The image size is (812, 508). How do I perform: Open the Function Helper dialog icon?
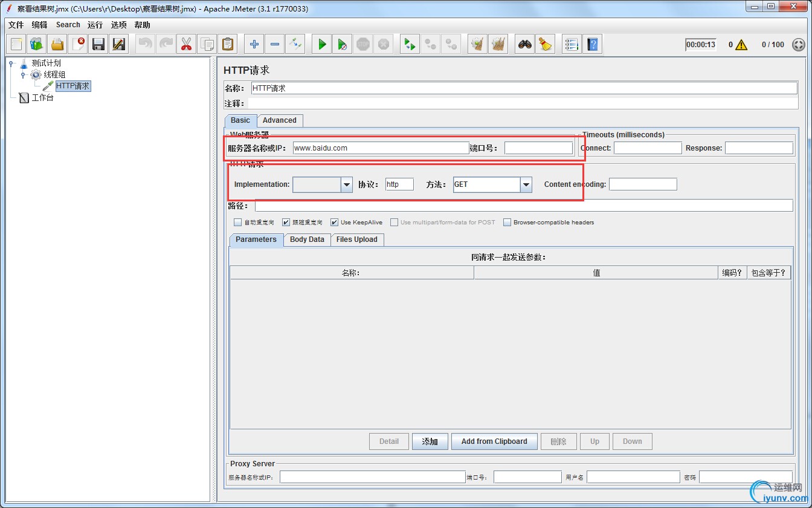pyautogui.click(x=572, y=44)
